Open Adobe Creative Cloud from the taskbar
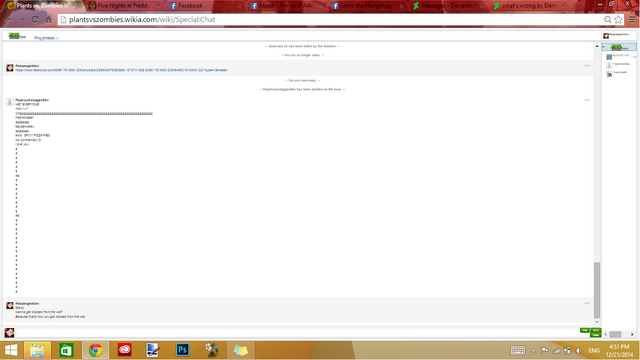The width and height of the screenshot is (640, 360). [124, 350]
